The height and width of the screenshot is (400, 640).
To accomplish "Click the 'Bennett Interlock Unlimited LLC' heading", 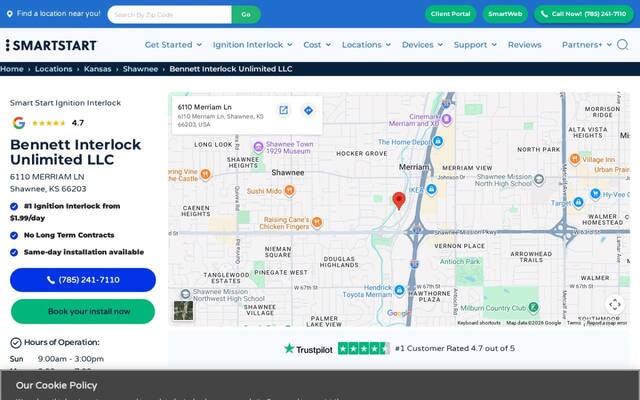I will pyautogui.click(x=76, y=152).
